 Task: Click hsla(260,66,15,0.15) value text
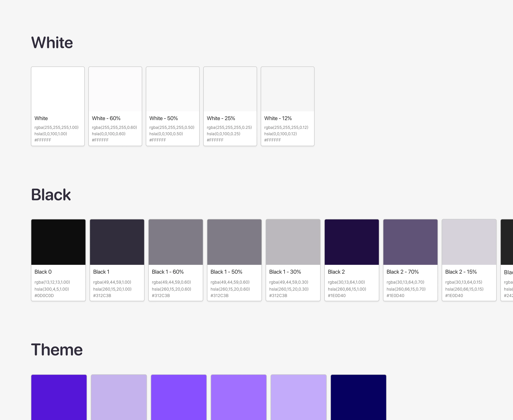(x=464, y=289)
